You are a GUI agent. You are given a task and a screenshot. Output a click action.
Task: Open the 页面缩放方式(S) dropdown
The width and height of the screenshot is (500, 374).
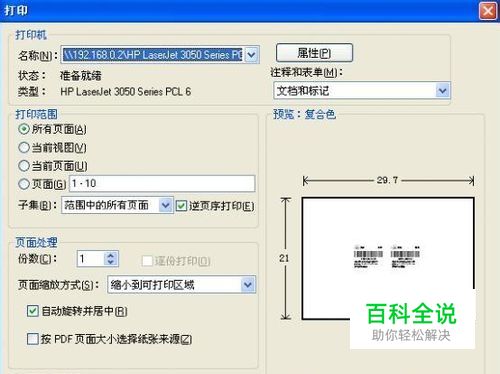click(248, 285)
